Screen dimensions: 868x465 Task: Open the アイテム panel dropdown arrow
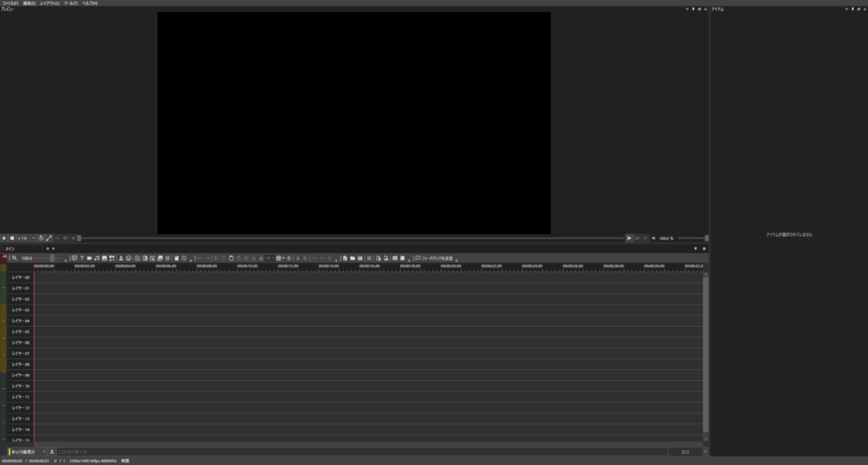(x=846, y=9)
